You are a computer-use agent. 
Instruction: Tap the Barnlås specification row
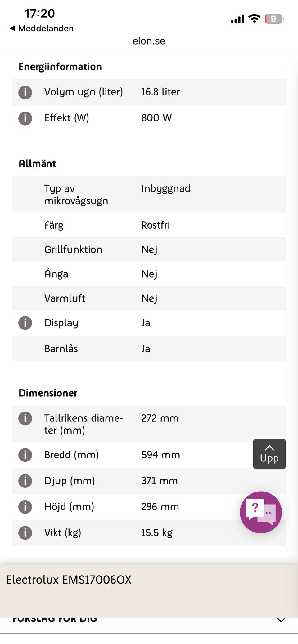tap(149, 349)
